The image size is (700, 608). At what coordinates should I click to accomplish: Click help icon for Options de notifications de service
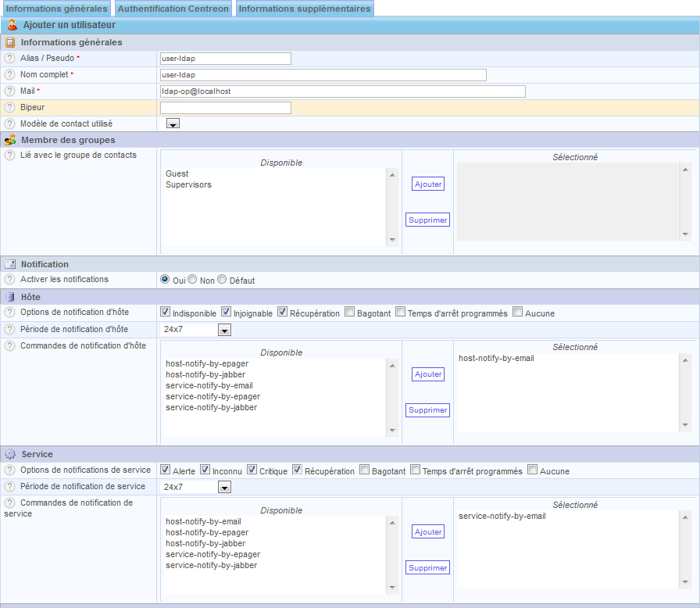click(x=10, y=470)
